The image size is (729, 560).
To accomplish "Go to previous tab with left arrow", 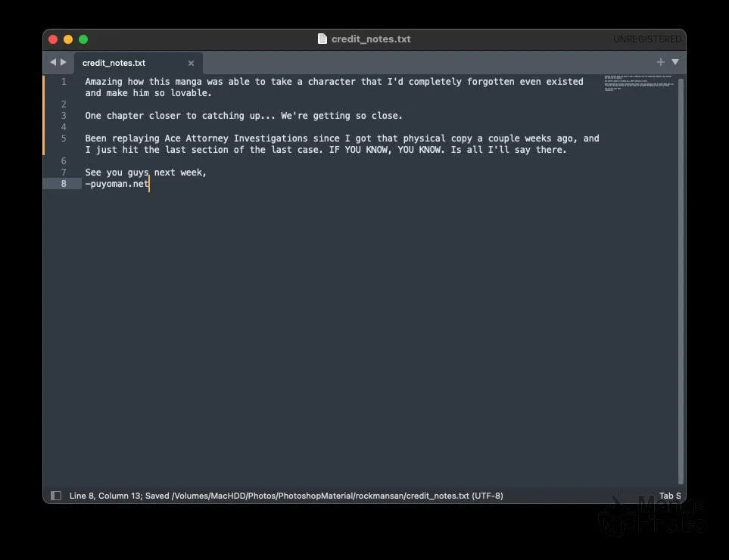I will click(x=53, y=62).
